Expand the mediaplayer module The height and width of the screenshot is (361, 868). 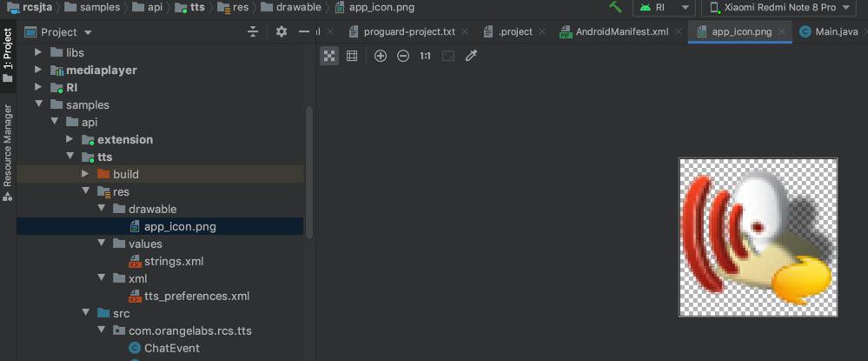(38, 70)
